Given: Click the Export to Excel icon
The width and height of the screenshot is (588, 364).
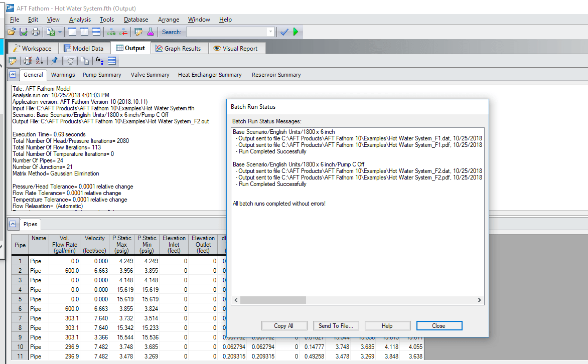Looking at the screenshot, I should pos(51,32).
